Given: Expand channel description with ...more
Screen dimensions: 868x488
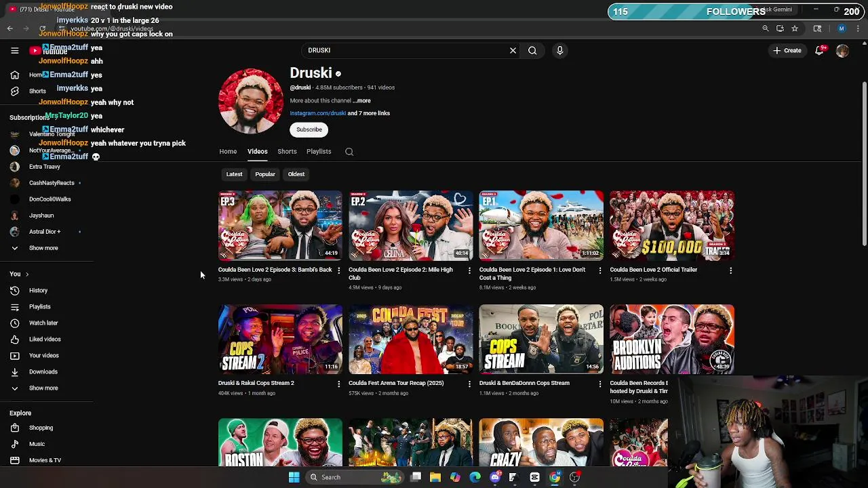Looking at the screenshot, I should pos(361,100).
